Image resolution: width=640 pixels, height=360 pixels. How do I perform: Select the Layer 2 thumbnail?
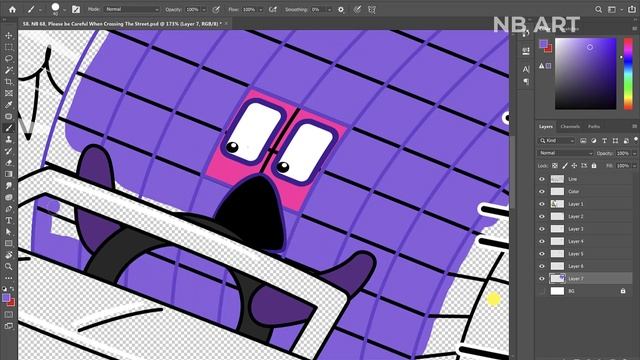(557, 216)
